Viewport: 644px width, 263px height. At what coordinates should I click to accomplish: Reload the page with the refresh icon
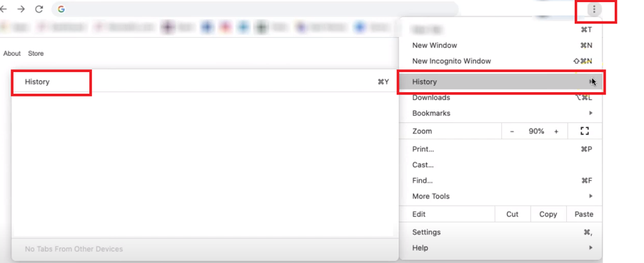(x=39, y=9)
